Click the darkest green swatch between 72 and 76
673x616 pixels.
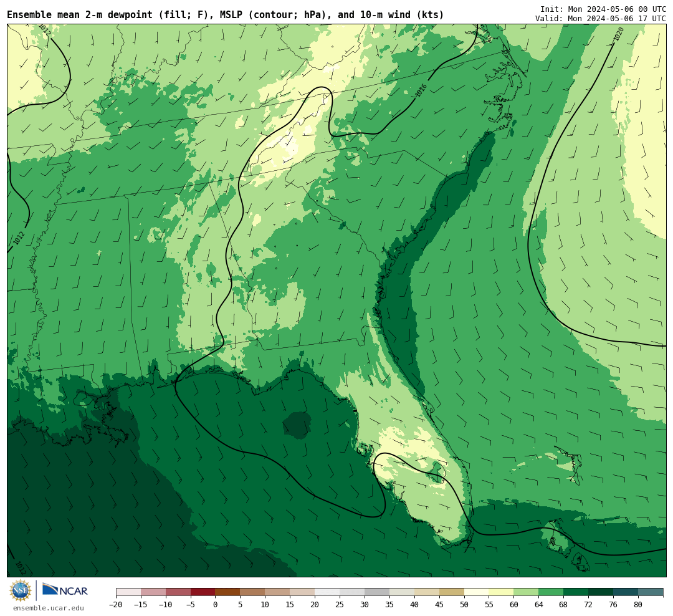point(601,592)
